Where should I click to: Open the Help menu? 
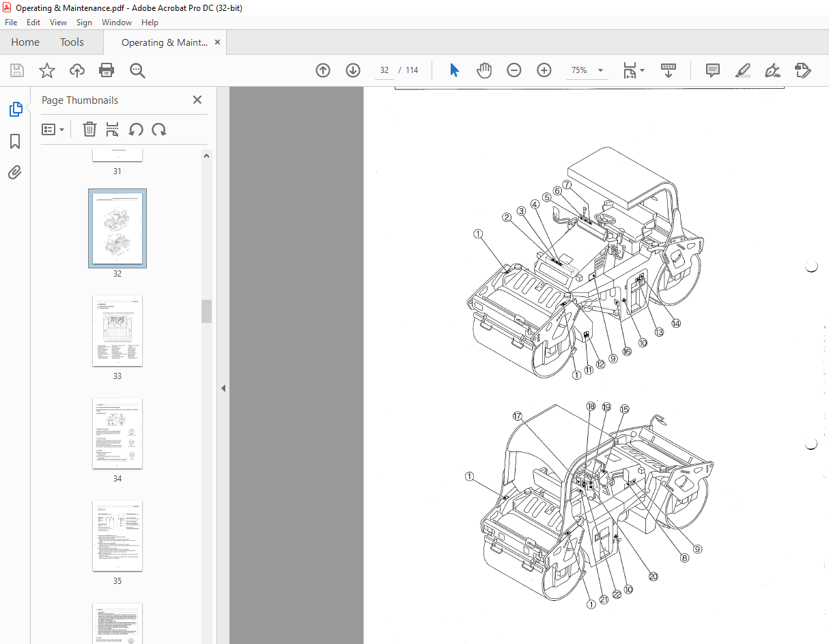click(x=150, y=23)
